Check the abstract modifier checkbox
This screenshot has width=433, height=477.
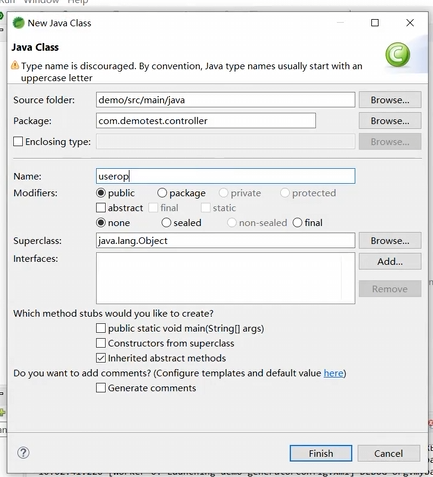click(x=101, y=208)
